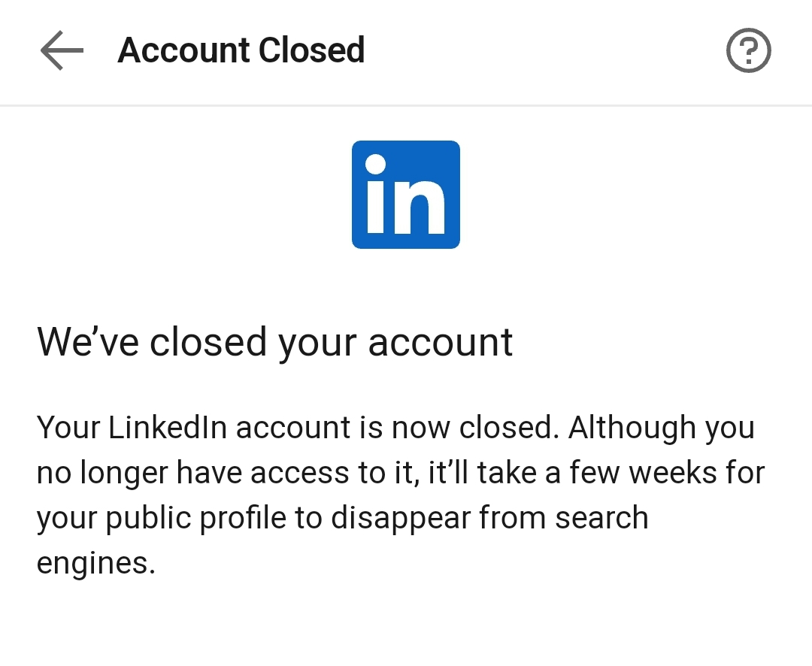This screenshot has width=812, height=666.
Task: Open help via the question mark icon
Action: pos(748,51)
